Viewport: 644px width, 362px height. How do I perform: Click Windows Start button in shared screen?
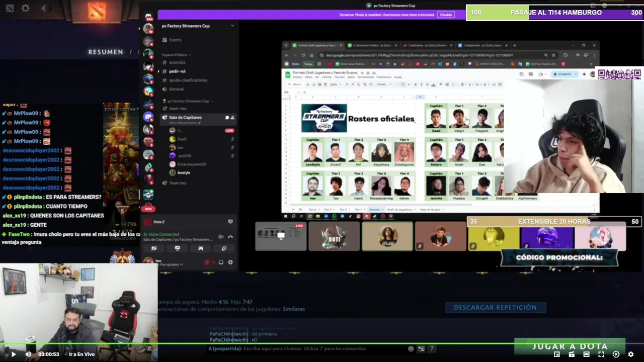pyautogui.click(x=286, y=217)
